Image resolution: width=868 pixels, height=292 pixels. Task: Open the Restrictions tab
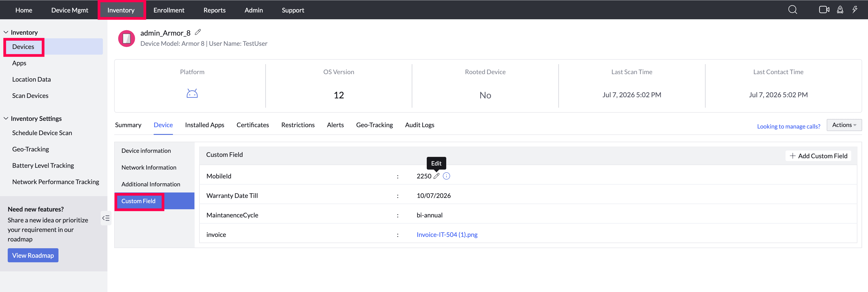coord(298,125)
